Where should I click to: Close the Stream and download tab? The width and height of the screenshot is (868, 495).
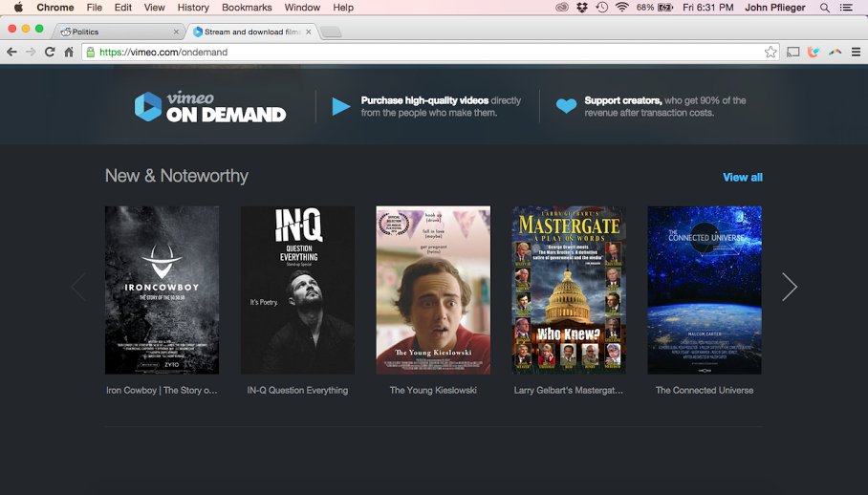(309, 32)
